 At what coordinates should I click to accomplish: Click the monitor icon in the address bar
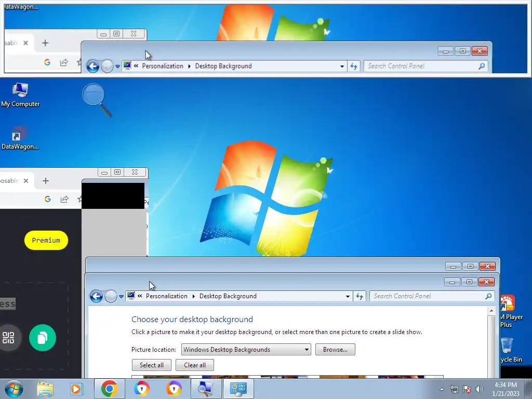pyautogui.click(x=131, y=296)
